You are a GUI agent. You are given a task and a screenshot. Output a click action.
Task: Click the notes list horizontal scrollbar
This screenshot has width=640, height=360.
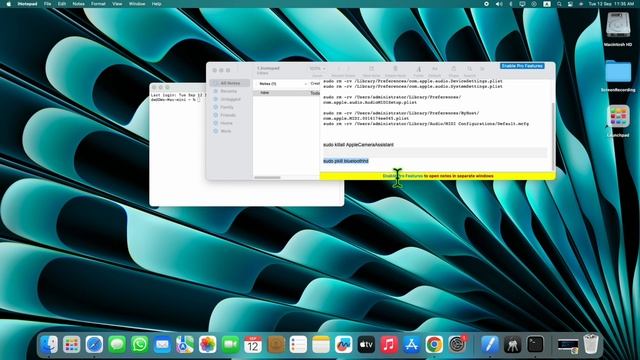267,177
